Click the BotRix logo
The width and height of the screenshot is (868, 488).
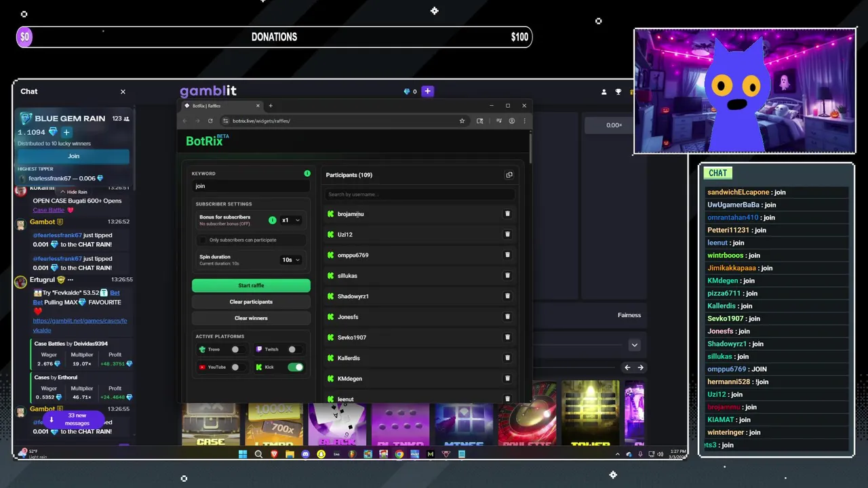coord(208,141)
